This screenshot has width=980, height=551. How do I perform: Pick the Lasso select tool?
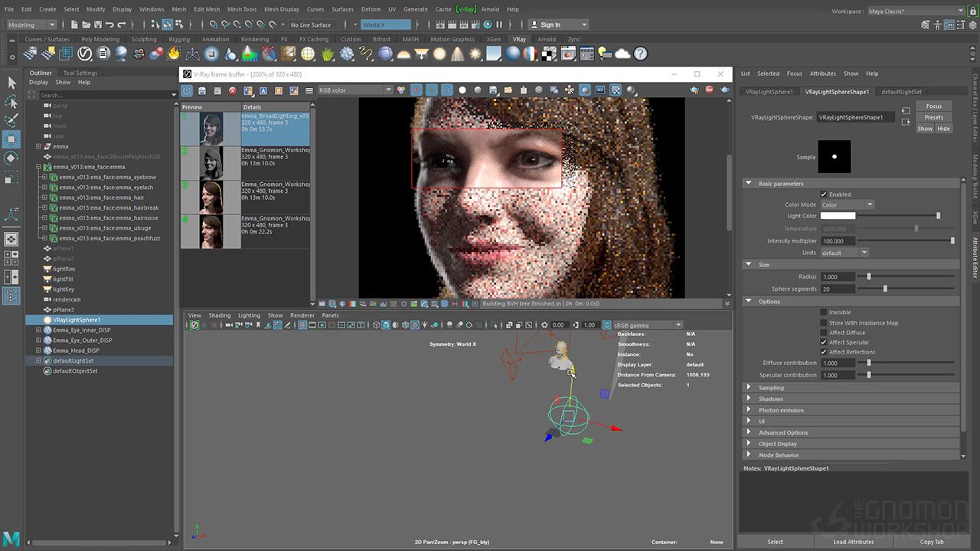pyautogui.click(x=11, y=102)
